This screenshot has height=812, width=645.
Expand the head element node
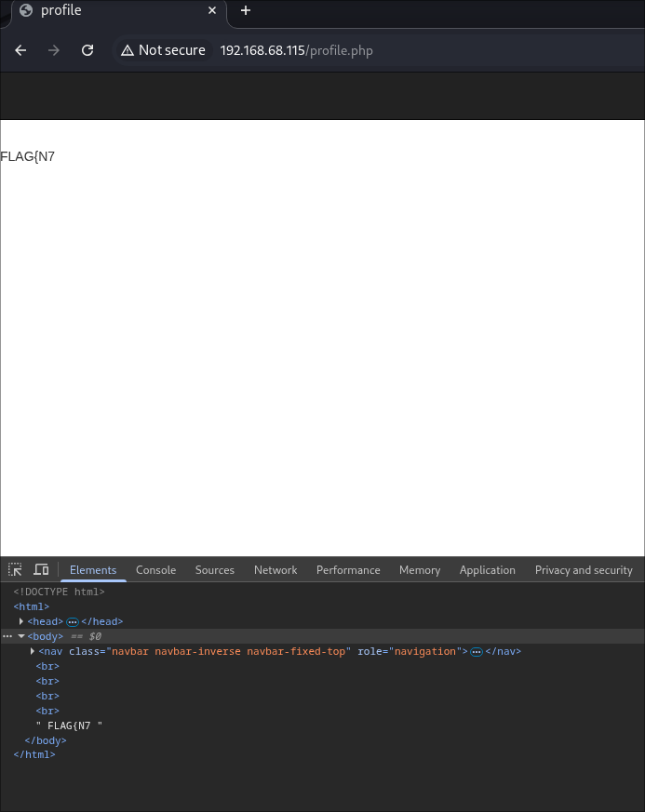21,621
